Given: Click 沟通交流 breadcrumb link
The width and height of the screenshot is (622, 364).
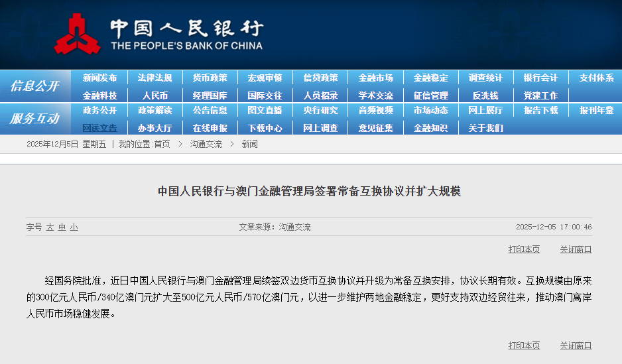Looking at the screenshot, I should pyautogui.click(x=206, y=144).
